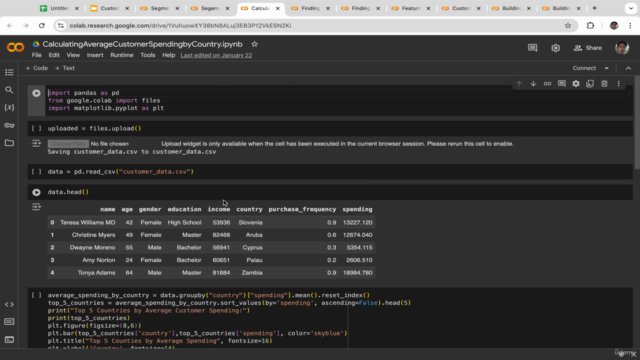Star the notebook title
The width and height of the screenshot is (640, 360).
pyautogui.click(x=254, y=44)
